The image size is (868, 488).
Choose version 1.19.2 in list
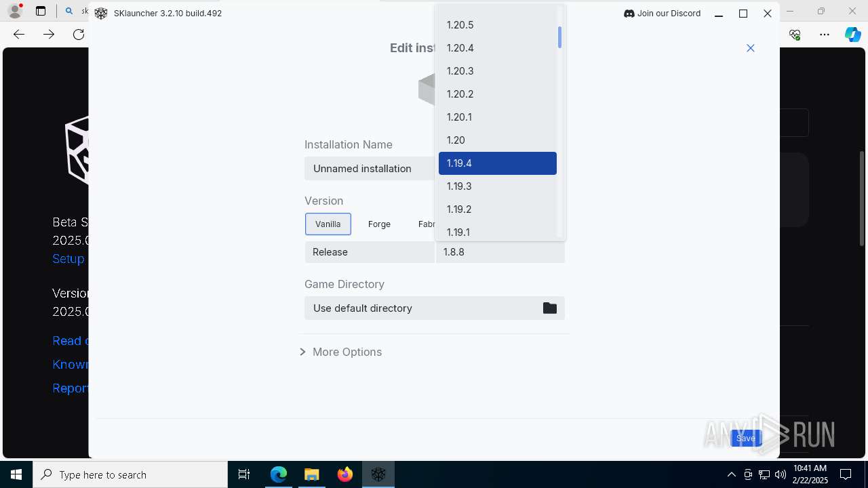tap(497, 209)
